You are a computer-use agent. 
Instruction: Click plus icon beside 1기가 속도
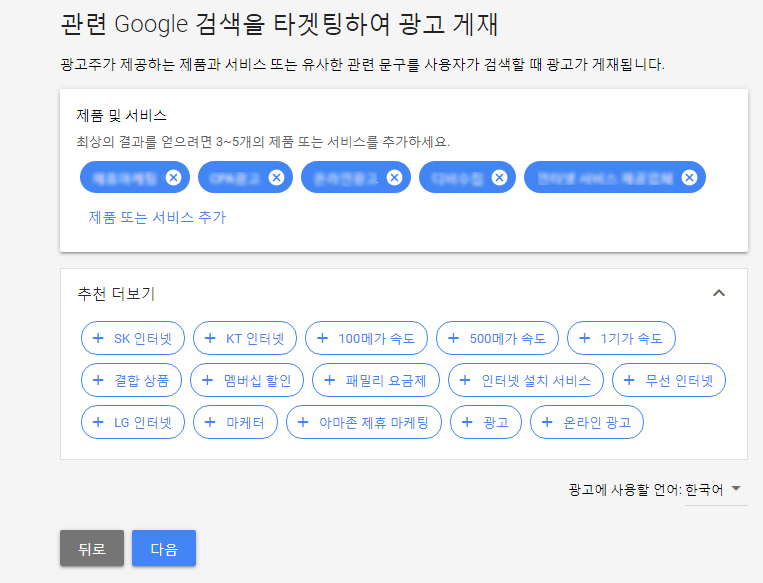coord(584,339)
